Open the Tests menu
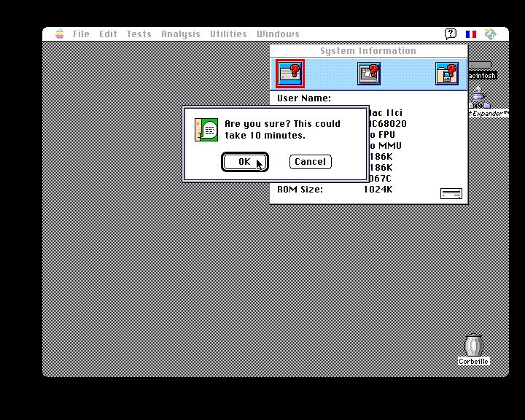The height and width of the screenshot is (420, 525). point(139,34)
